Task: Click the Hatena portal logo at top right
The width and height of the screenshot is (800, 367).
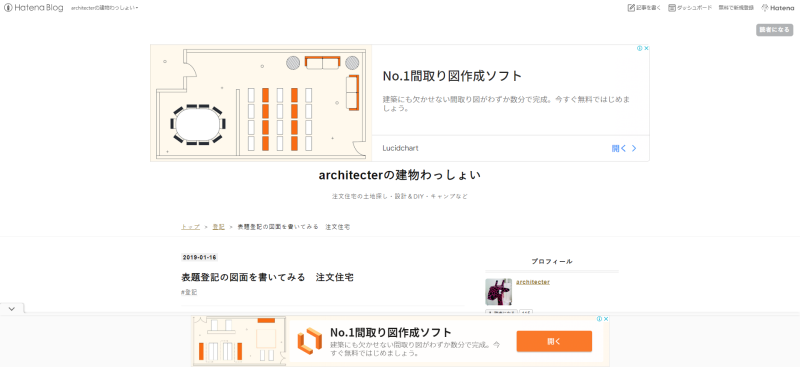Action: pyautogui.click(x=778, y=8)
